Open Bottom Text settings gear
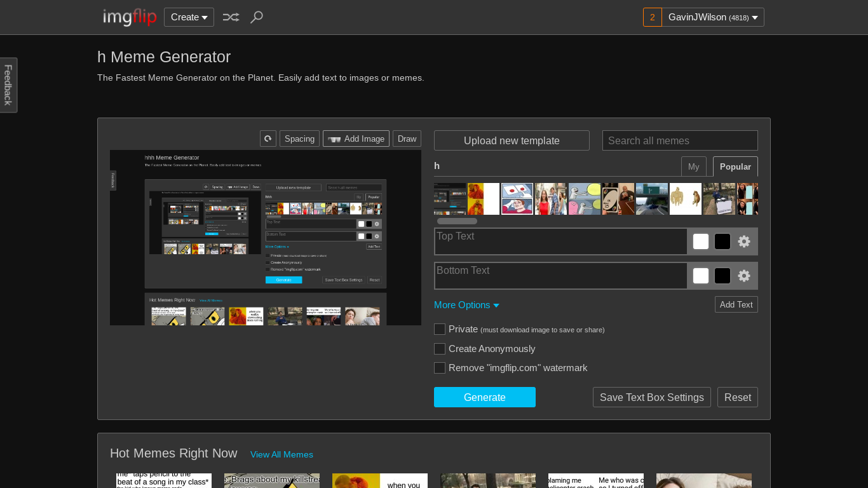The image size is (868, 488). click(x=744, y=276)
